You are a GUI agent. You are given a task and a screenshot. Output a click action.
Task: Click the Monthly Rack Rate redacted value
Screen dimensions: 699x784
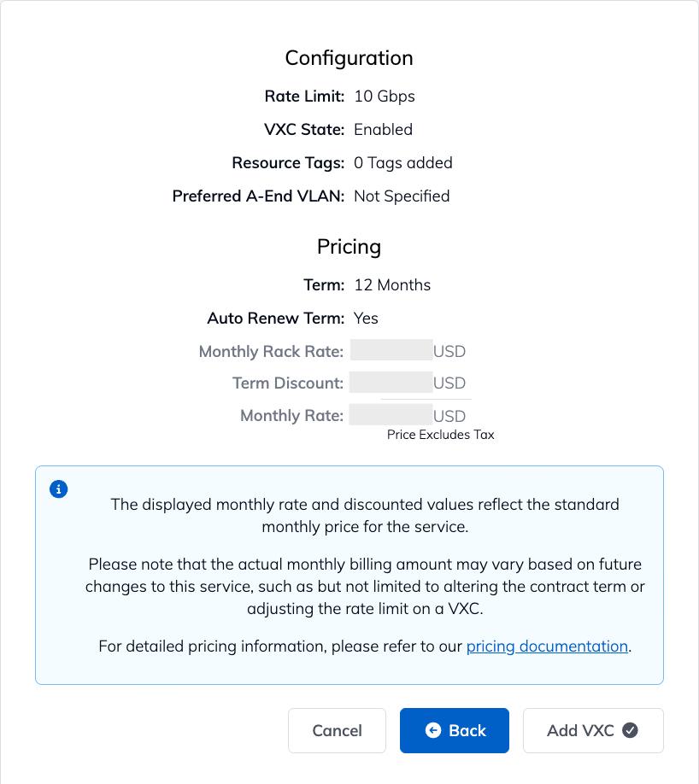[391, 350]
